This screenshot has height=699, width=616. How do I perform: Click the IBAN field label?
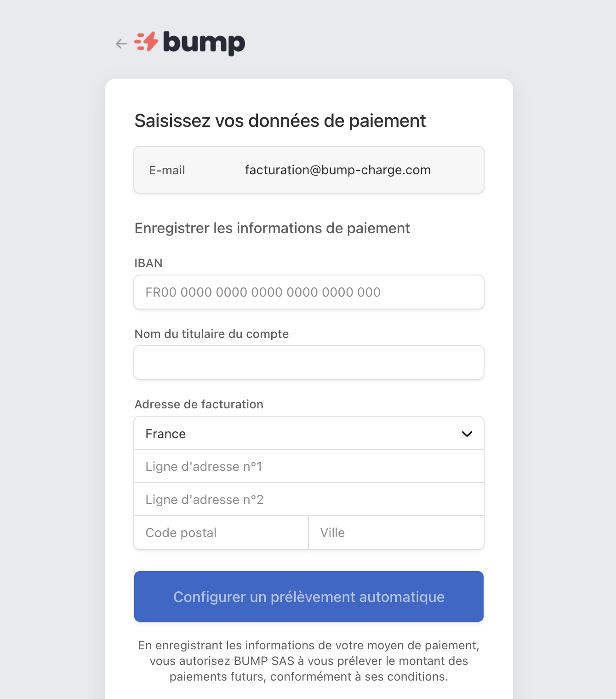coord(148,263)
